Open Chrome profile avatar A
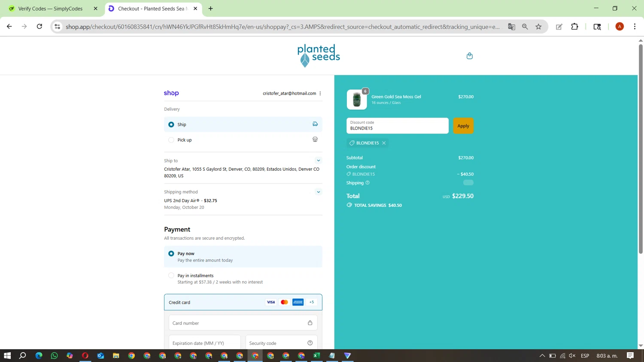This screenshot has width=644, height=362. coord(620,27)
